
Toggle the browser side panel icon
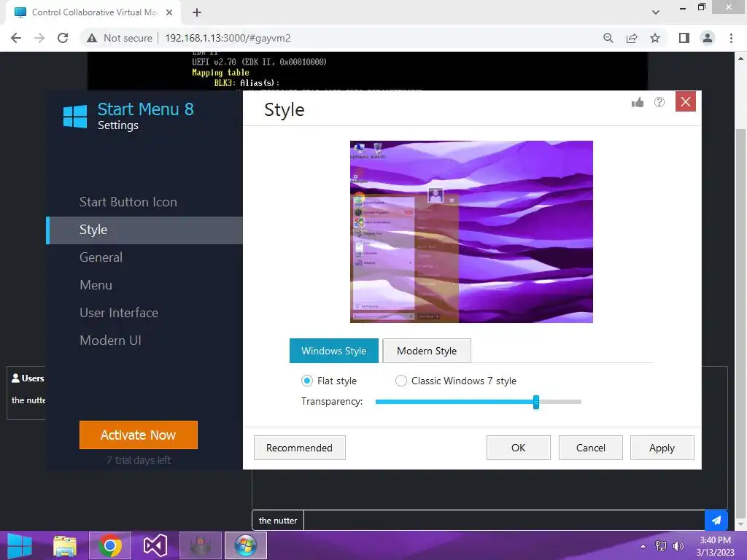[684, 38]
